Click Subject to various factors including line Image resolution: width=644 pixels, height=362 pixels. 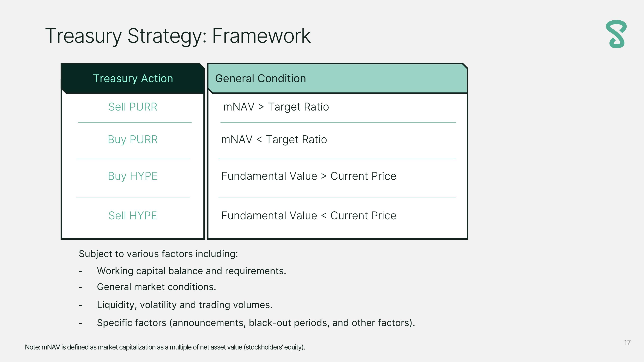(158, 254)
